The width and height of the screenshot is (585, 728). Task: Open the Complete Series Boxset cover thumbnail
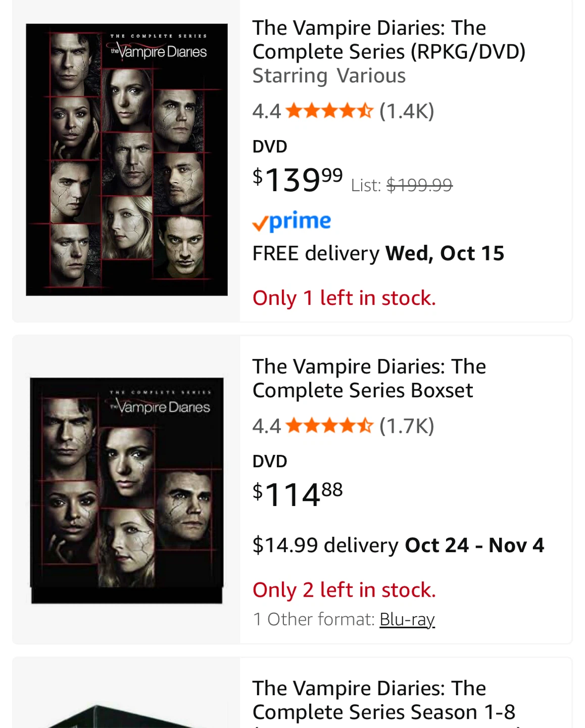coord(127,490)
